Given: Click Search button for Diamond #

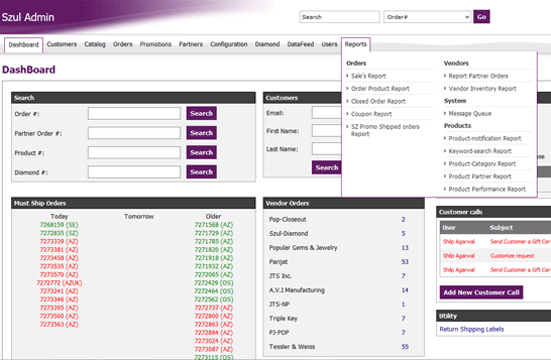Looking at the screenshot, I should coord(201,172).
